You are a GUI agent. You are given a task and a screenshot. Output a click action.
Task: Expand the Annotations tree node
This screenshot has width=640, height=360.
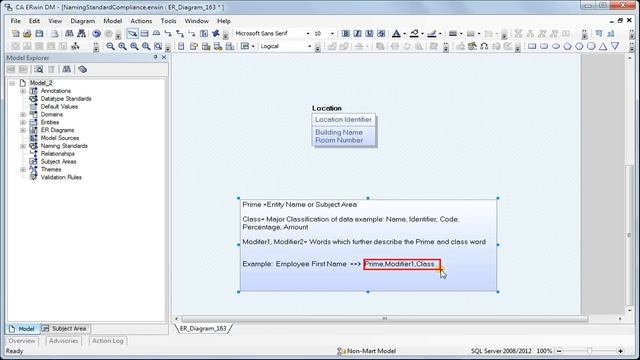23,91
